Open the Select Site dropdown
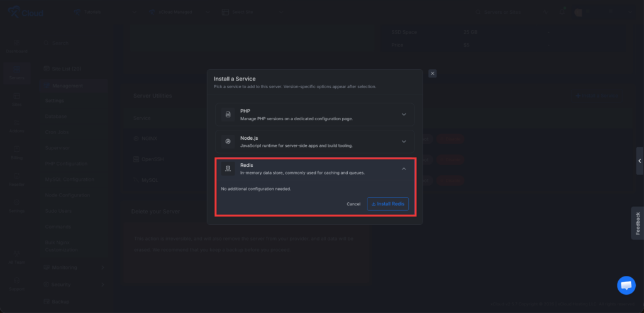This screenshot has width=644, height=313. (253, 13)
